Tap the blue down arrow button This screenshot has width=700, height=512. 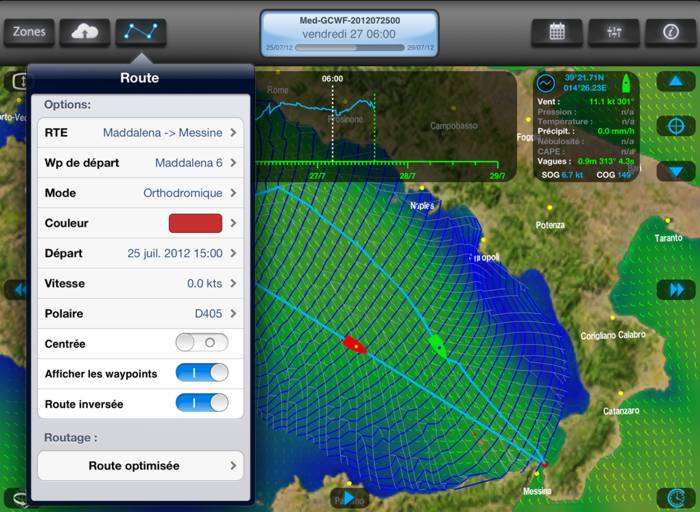coord(675,171)
